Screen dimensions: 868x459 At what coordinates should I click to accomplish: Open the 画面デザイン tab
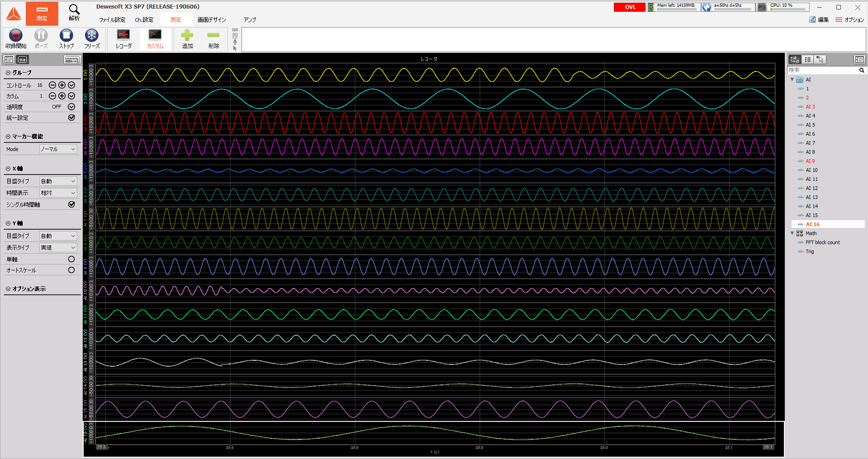coord(212,20)
